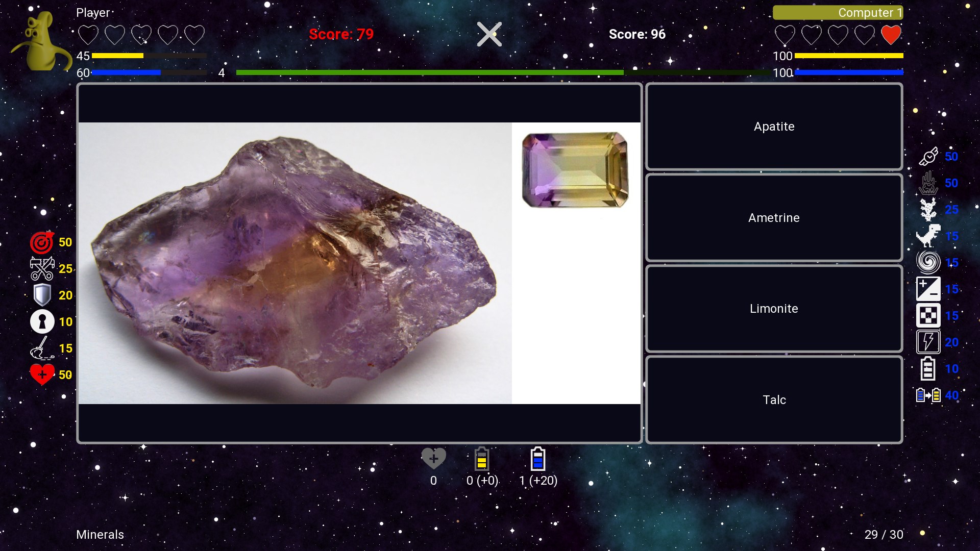Activate the silver shield power-up
Screen dimensions: 980x551
(42, 295)
